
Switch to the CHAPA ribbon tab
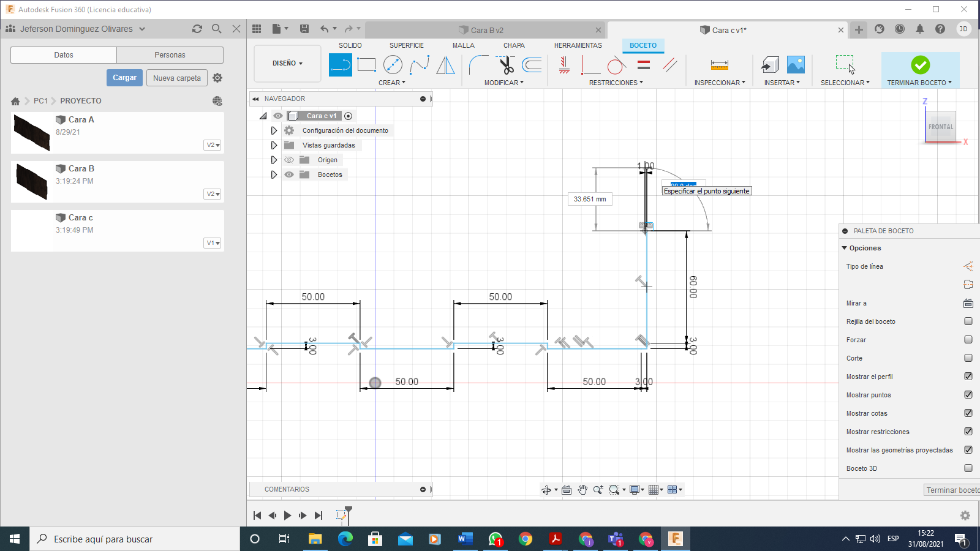pyautogui.click(x=514, y=45)
